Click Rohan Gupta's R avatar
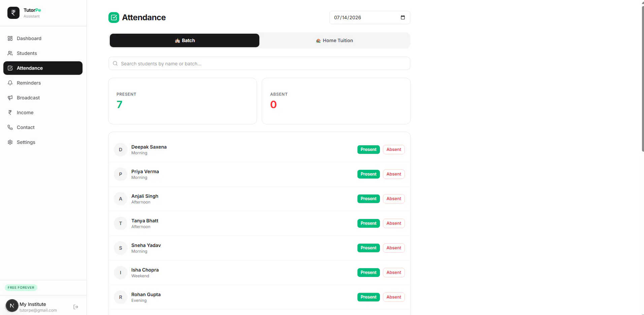The width and height of the screenshot is (644, 315). (121, 297)
